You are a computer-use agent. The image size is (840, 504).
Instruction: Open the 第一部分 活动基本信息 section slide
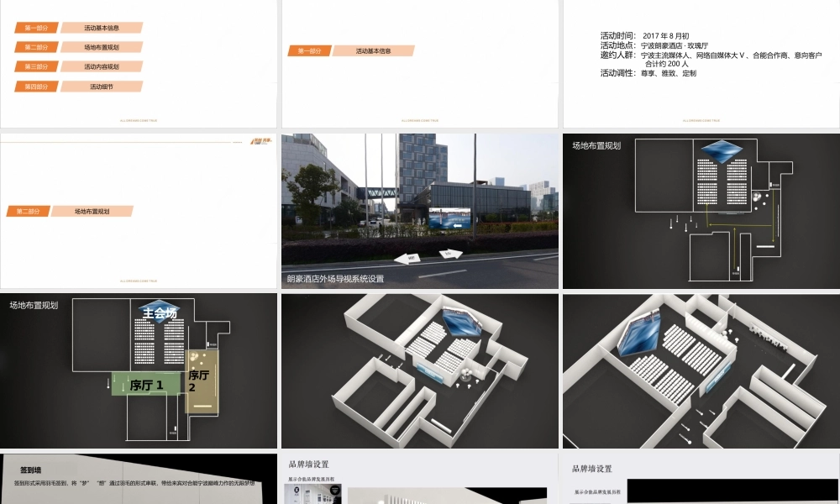point(420,64)
